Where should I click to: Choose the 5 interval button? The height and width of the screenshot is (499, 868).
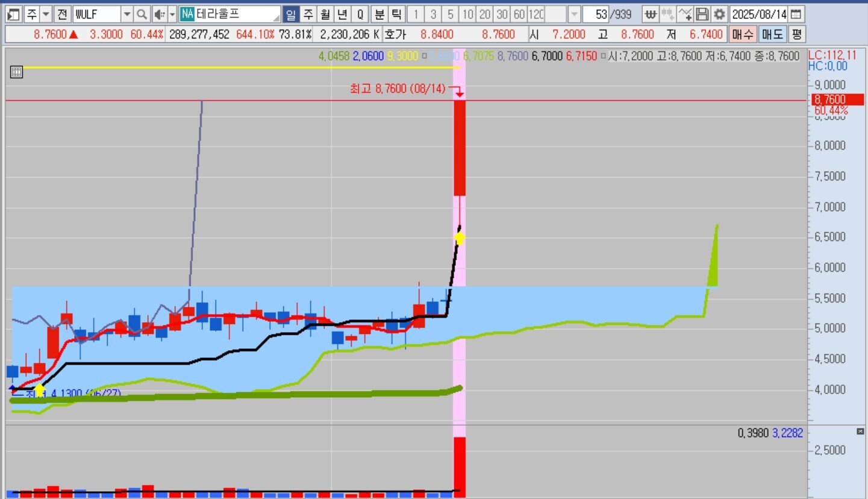click(451, 14)
